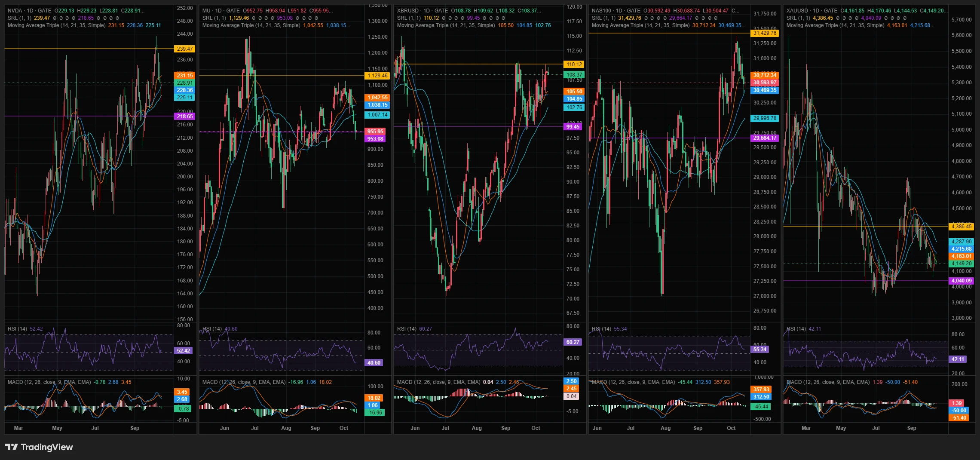Click the 1,007.14 cyan price label on MU
Screen dimensions: 980x460
tap(377, 115)
